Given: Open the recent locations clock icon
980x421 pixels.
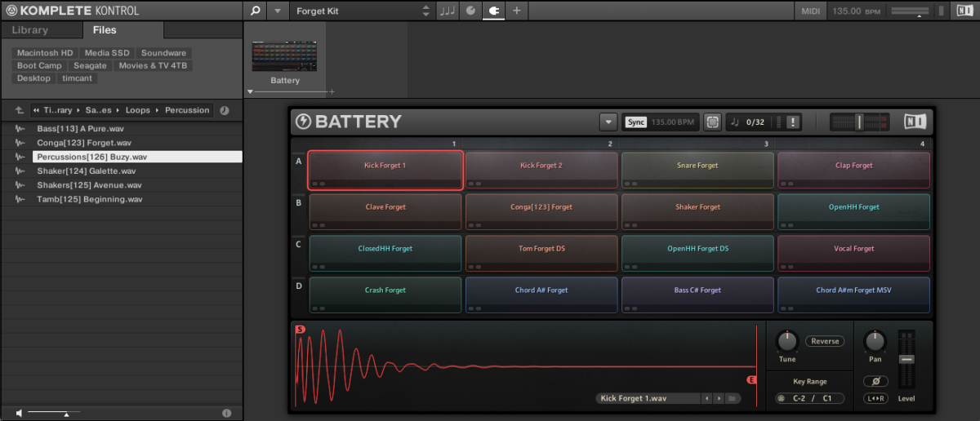Looking at the screenshot, I should 225,110.
